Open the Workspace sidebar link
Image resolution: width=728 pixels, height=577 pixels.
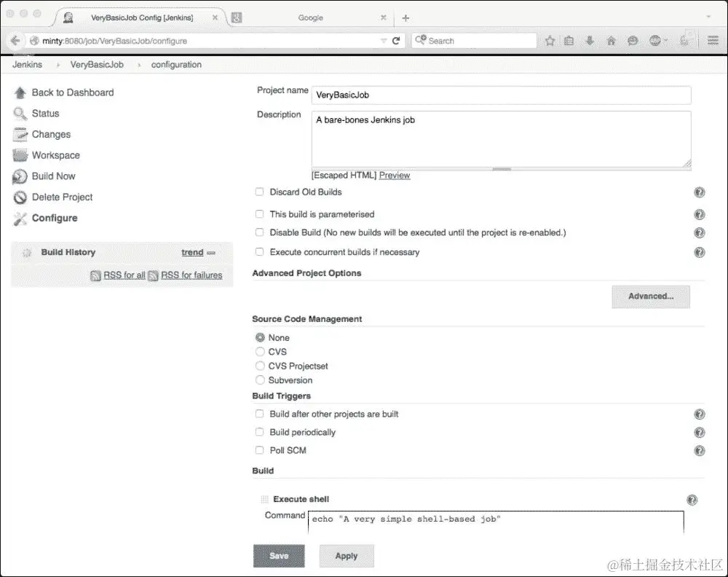[56, 155]
